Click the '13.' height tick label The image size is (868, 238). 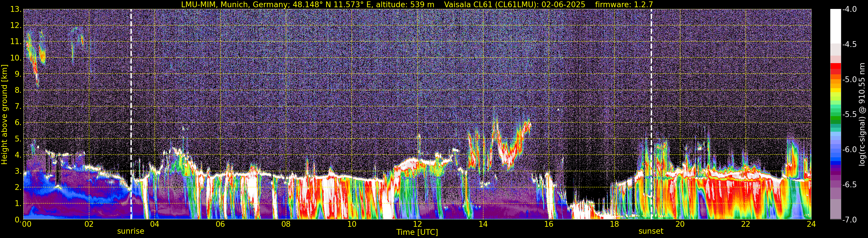coord(16,10)
